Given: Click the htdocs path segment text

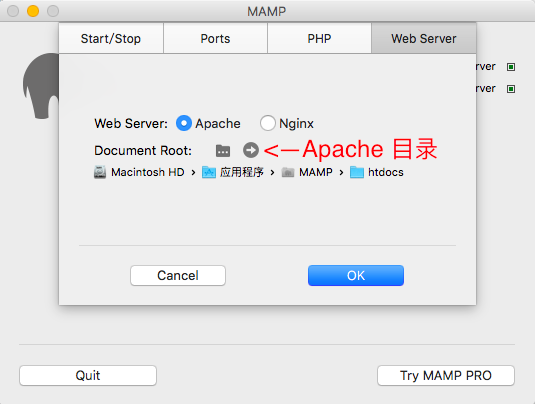Looking at the screenshot, I should pyautogui.click(x=386, y=172).
